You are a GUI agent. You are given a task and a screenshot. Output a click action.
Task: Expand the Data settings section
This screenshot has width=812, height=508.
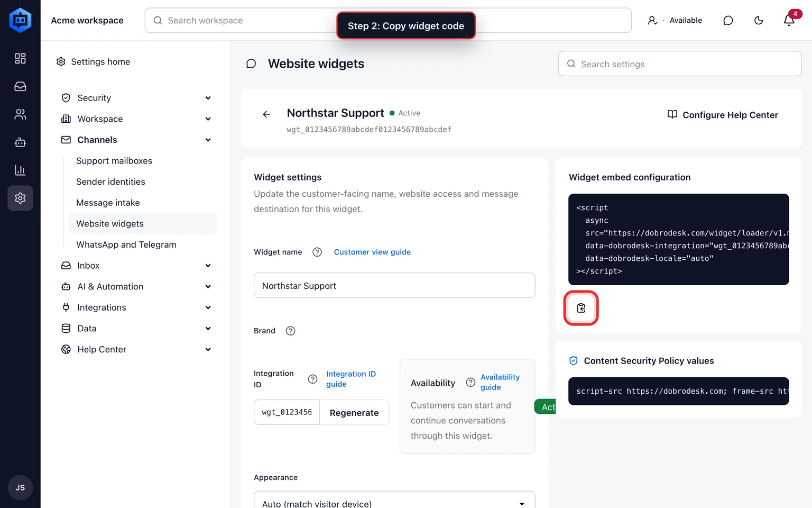(137, 329)
